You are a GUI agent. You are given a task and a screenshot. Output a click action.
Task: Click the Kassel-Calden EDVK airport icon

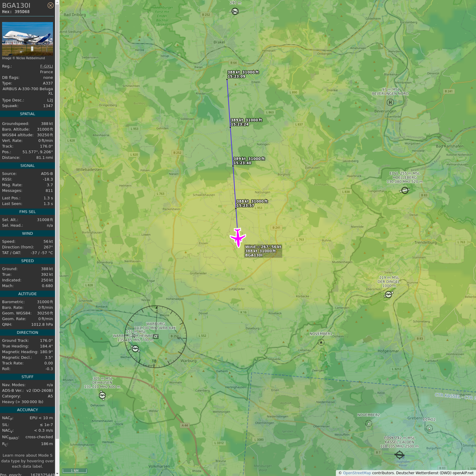399,455
